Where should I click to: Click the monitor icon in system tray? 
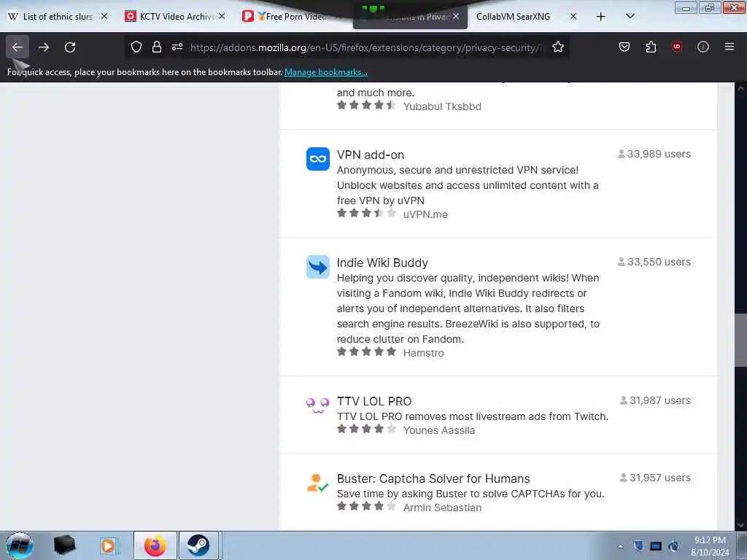[x=656, y=546]
